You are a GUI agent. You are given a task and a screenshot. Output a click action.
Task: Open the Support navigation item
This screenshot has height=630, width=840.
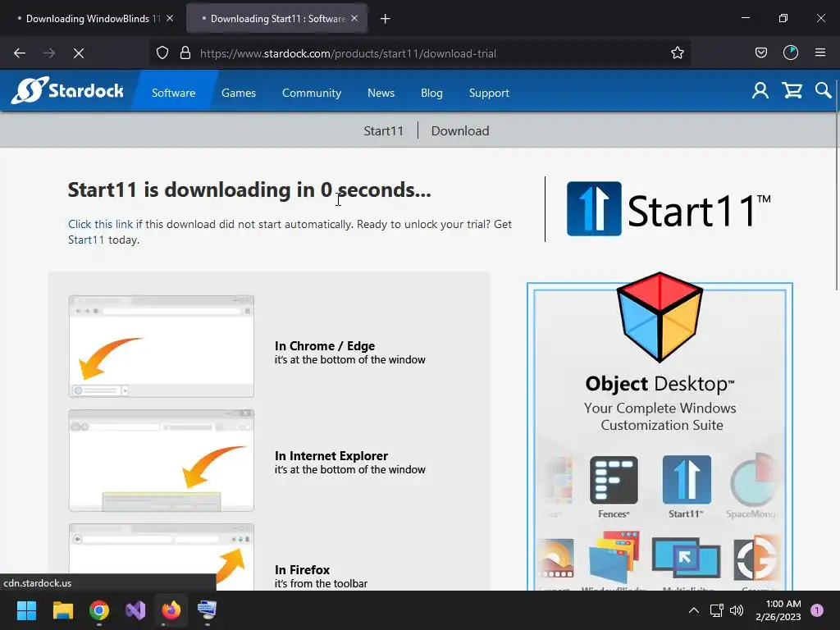click(489, 93)
